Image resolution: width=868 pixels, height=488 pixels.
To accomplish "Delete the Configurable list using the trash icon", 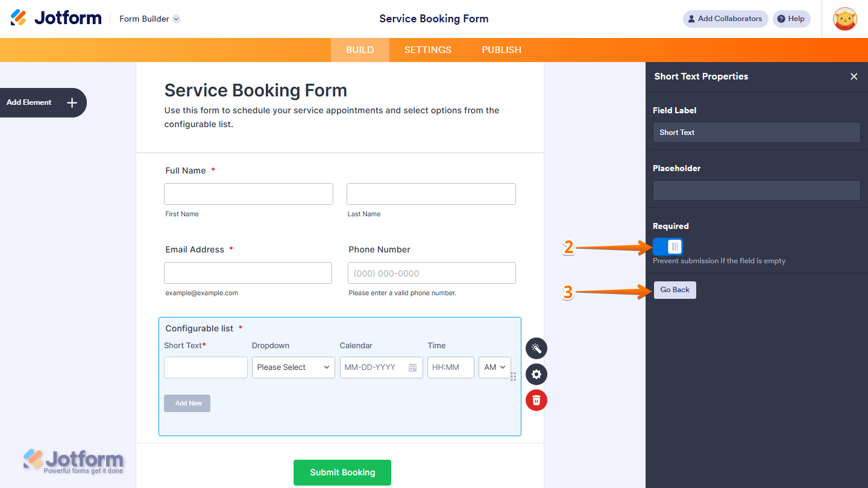I will coord(536,400).
